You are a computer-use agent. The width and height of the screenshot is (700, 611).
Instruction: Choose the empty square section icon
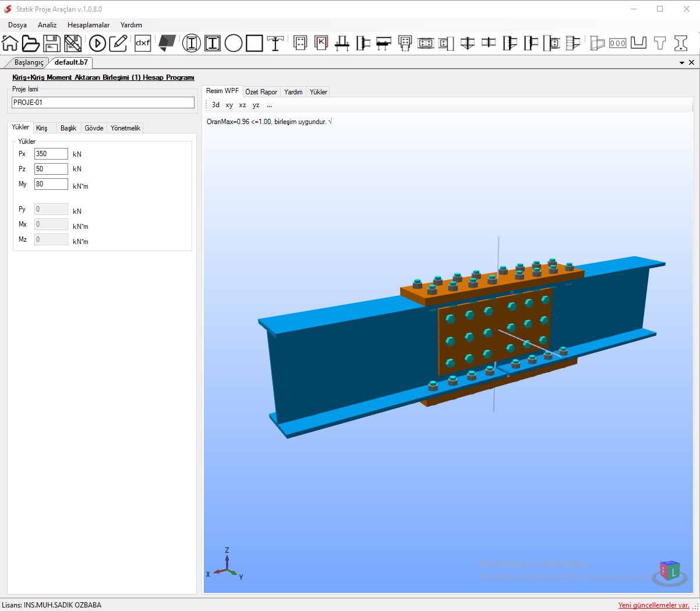(x=254, y=43)
